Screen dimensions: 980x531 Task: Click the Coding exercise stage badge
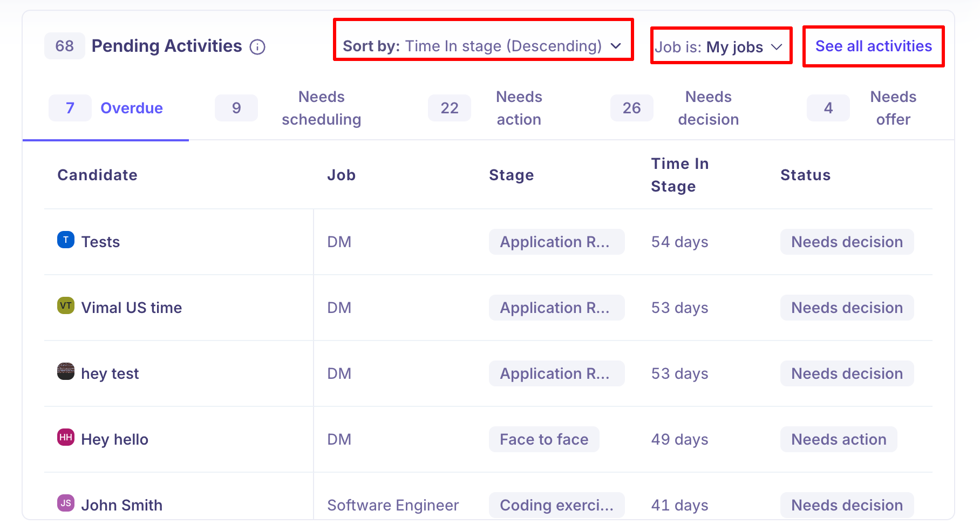point(556,505)
